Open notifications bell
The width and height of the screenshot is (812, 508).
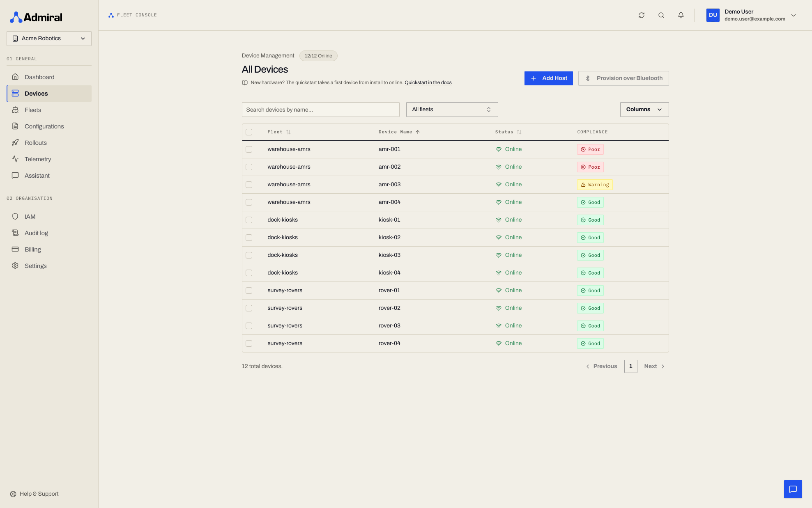point(681,15)
